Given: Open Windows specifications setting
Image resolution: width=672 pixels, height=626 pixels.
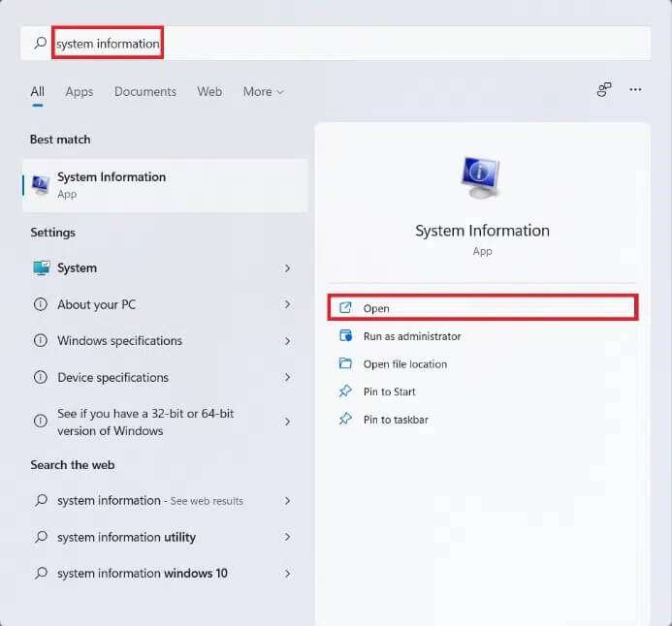Looking at the screenshot, I should click(x=165, y=341).
